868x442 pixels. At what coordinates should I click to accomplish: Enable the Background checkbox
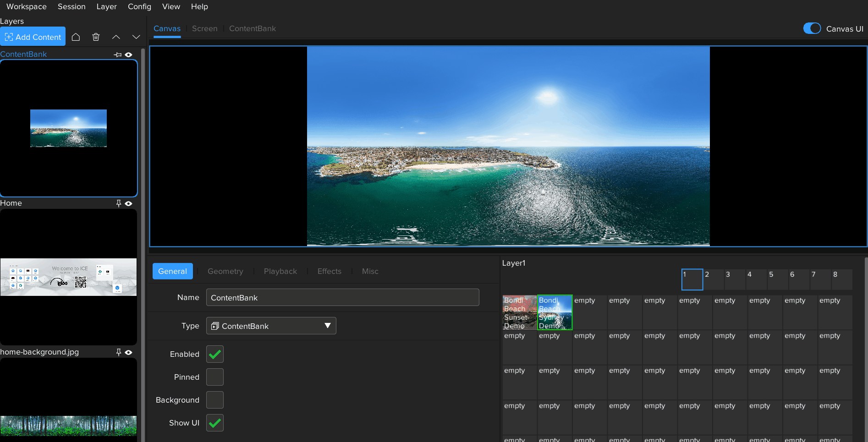pos(214,400)
